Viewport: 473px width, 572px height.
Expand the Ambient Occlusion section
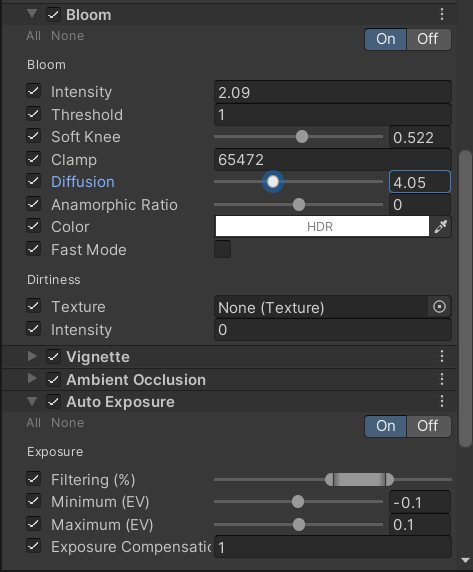(32, 379)
